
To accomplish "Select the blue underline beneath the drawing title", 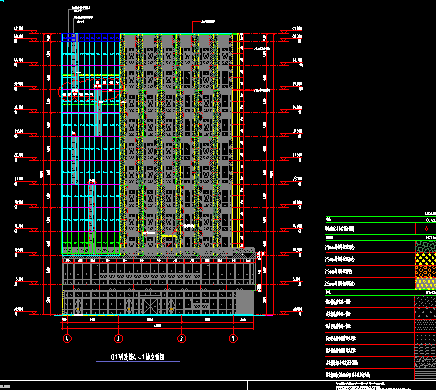I will [138, 361].
